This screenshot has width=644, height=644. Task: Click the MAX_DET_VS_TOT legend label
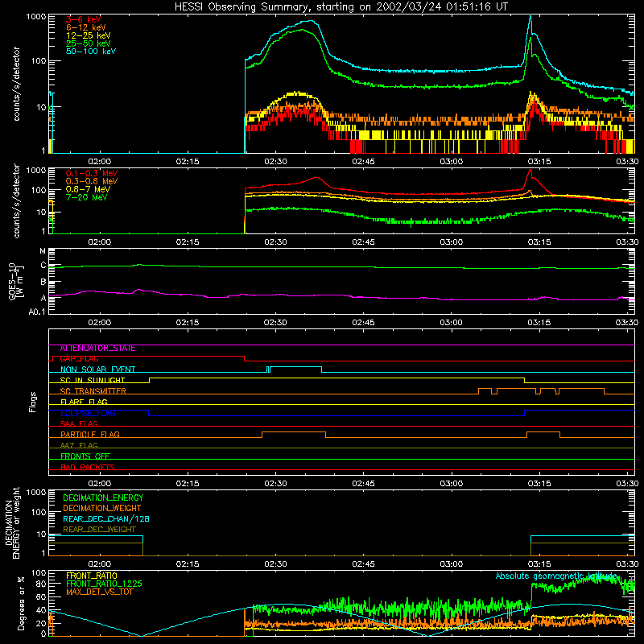click(99, 592)
